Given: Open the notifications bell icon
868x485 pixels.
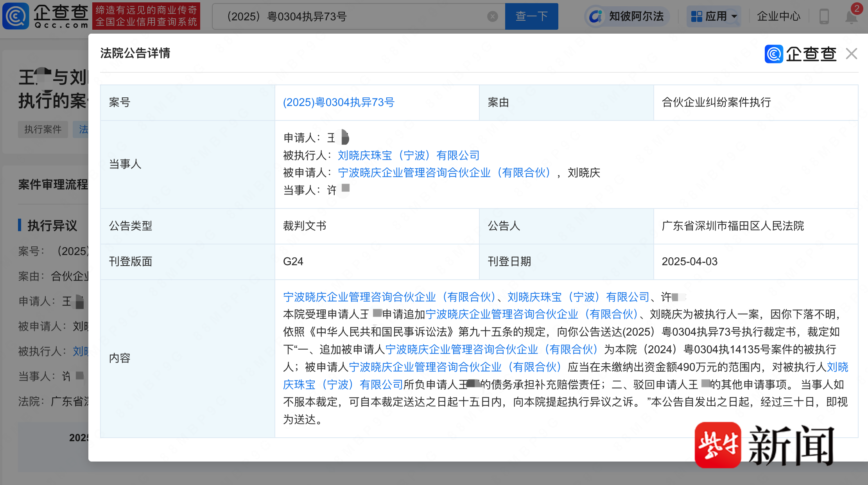Looking at the screenshot, I should [x=851, y=17].
